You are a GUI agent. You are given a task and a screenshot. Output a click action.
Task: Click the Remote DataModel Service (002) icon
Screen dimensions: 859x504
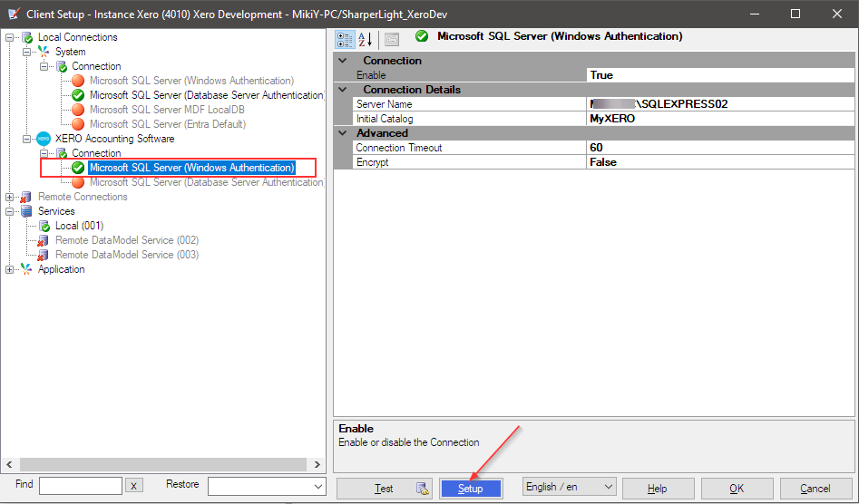[43, 241]
